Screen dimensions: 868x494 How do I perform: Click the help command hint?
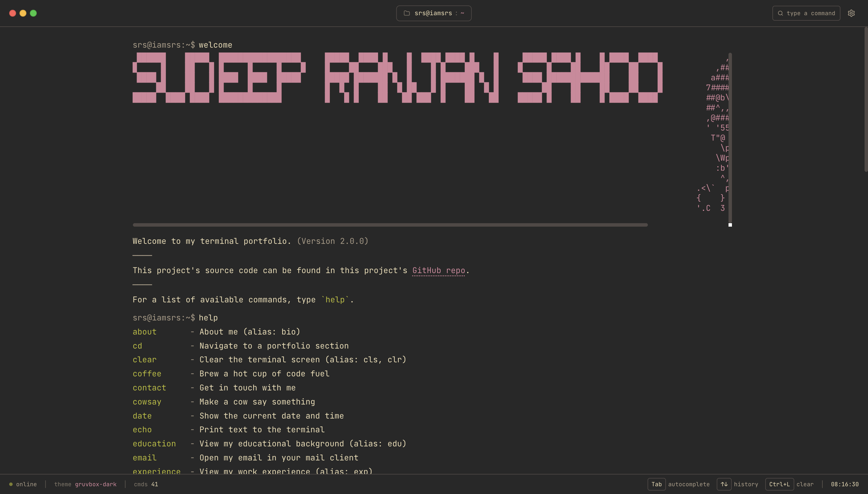coord(335,299)
